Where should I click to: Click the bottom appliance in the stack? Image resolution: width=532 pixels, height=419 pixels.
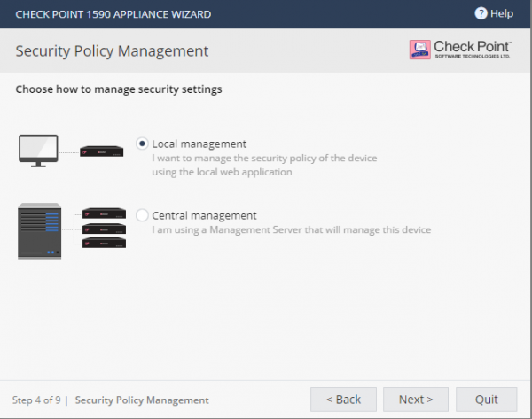click(x=102, y=242)
